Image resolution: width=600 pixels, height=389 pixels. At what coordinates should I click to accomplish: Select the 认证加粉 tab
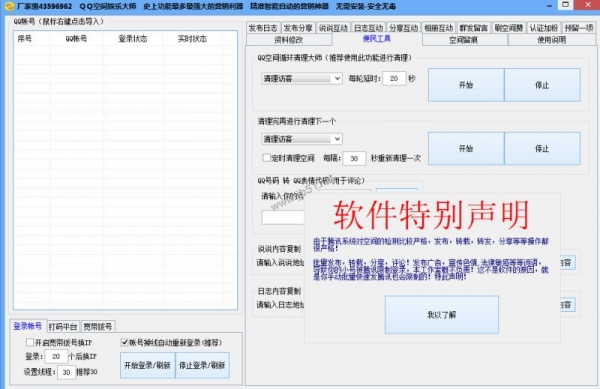tap(544, 28)
